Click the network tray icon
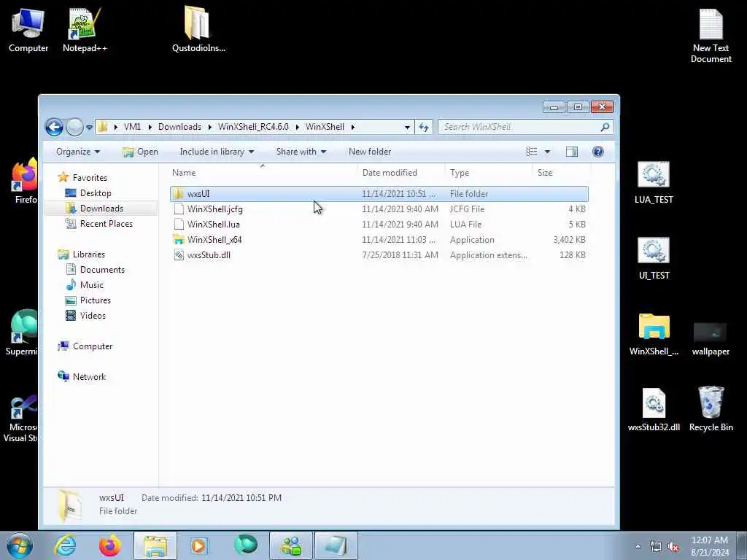This screenshot has height=560, width=747. (656, 547)
